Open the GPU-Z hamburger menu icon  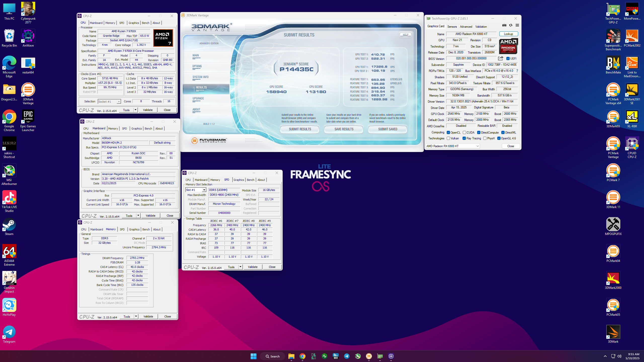pyautogui.click(x=517, y=25)
